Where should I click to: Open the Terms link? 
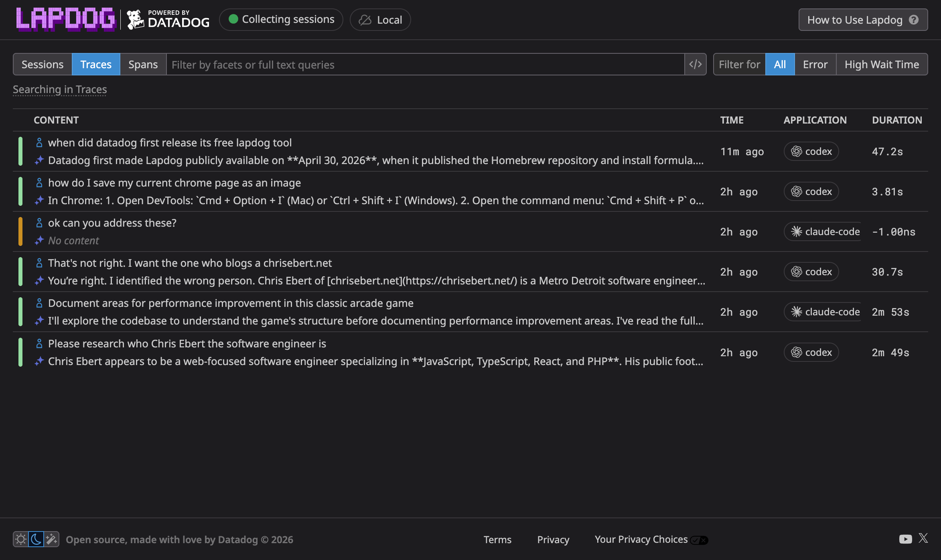coord(497,540)
